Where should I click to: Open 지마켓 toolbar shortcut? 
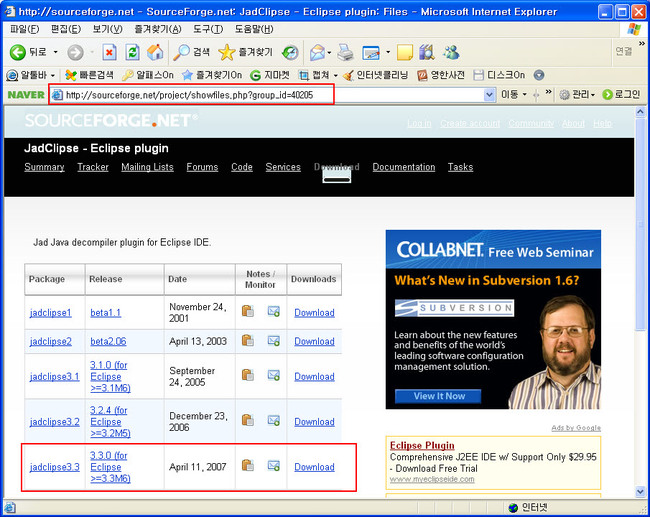270,75
